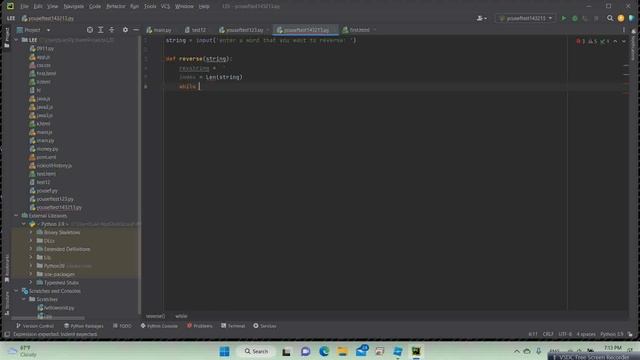The image size is (640, 360).
Task: Select opened file target icon in Project panel
Action: coord(90,30)
